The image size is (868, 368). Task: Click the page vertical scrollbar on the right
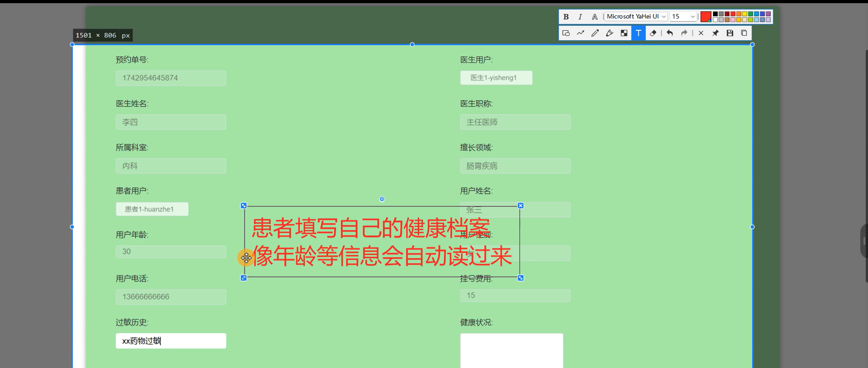pyautogui.click(x=866, y=166)
